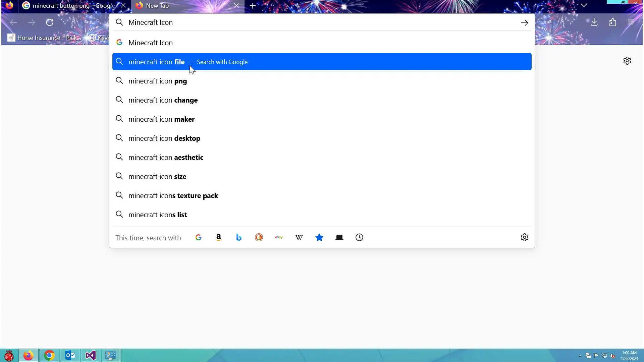Search with Wikipedia one-off icon

click(x=299, y=237)
